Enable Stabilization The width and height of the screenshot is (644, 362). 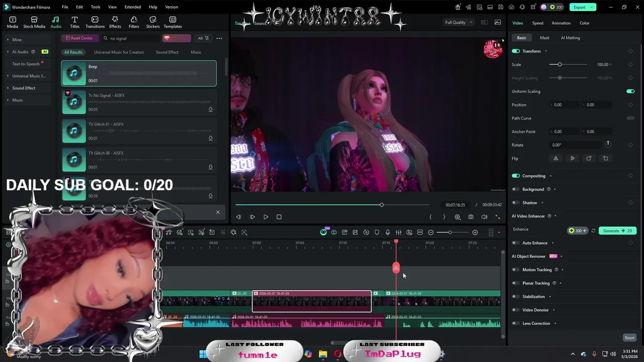tap(516, 297)
